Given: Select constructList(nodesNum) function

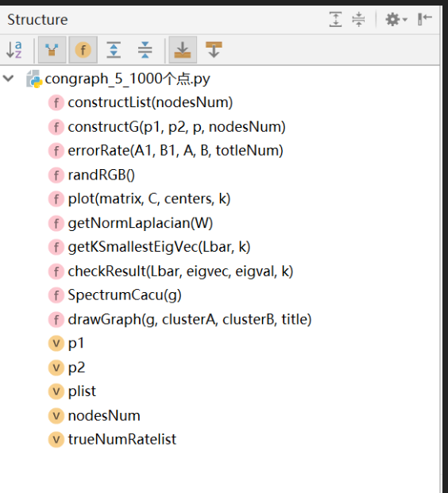Looking at the screenshot, I should (150, 102).
